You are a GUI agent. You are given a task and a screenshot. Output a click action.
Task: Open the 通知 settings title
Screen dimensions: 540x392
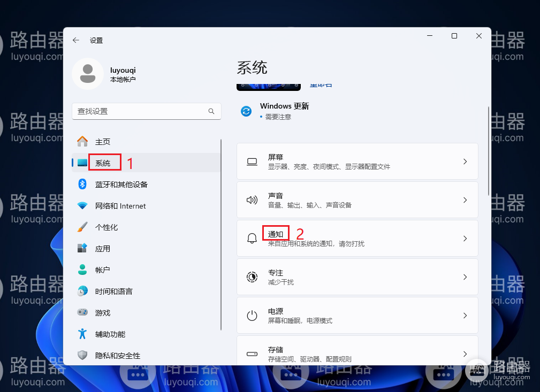click(276, 234)
